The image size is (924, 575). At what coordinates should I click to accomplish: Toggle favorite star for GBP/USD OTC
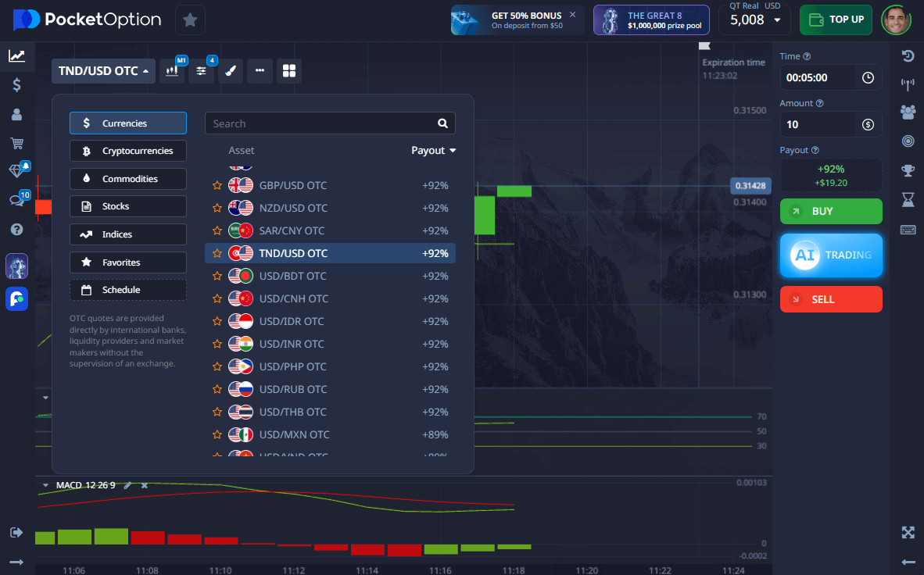click(x=217, y=186)
